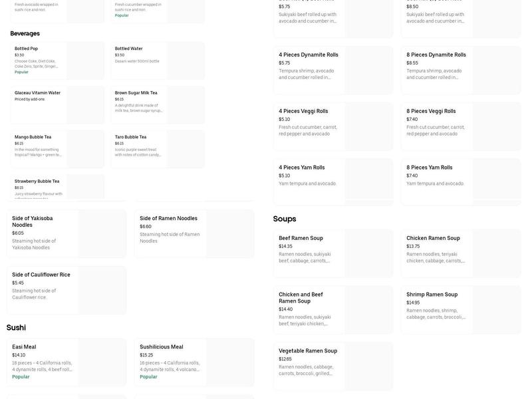
Task: Open the Bottled Pop beverage item
Action: 57,61
